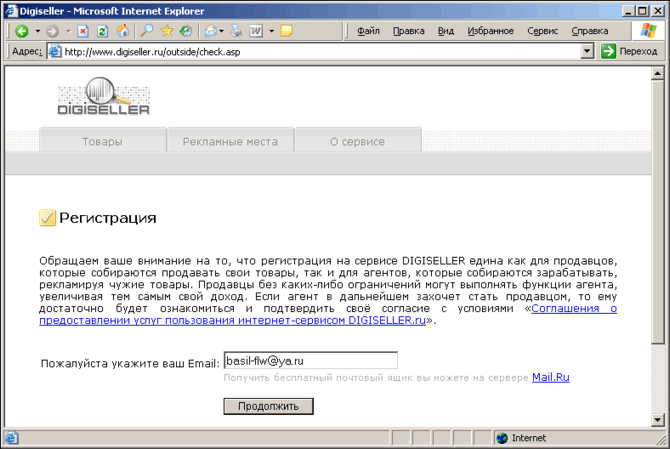Click the 'Регистрация' heading text
This screenshot has width=670, height=449.
tap(108, 218)
